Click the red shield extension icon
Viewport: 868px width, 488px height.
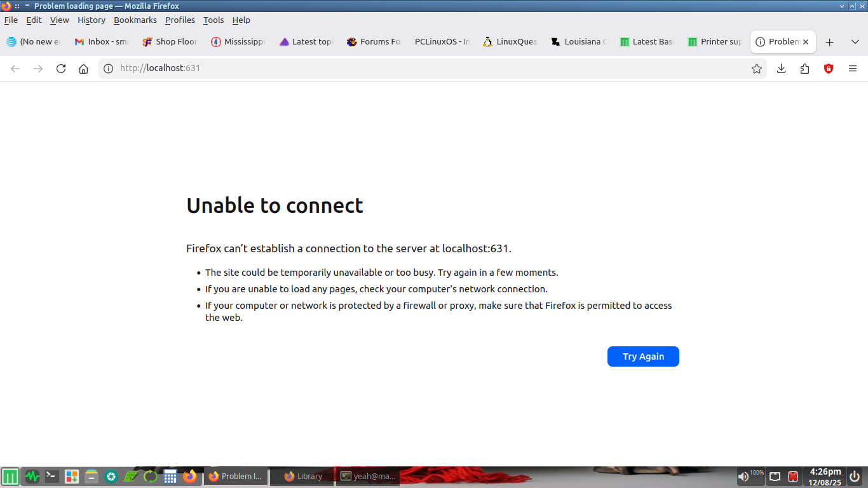tap(829, 69)
